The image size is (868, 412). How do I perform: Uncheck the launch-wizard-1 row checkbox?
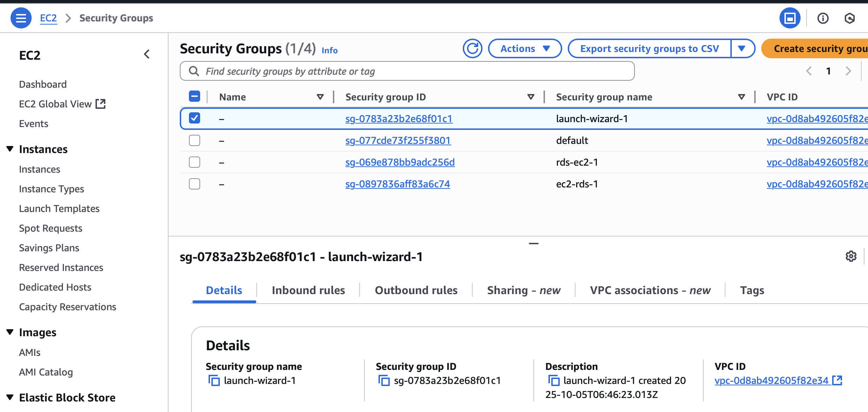[x=195, y=118]
